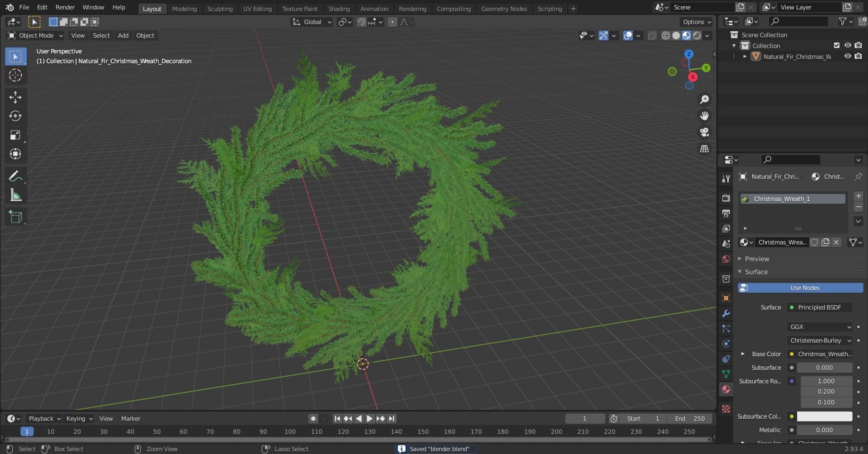Screen dimensions: 868x454
Task: Select the Christmas_Wreath_1 material slot
Action: coord(793,199)
